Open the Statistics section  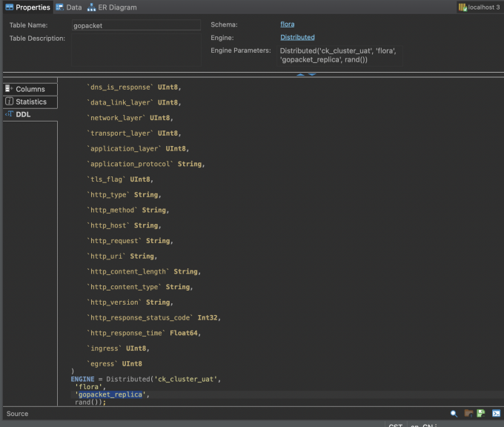30,102
